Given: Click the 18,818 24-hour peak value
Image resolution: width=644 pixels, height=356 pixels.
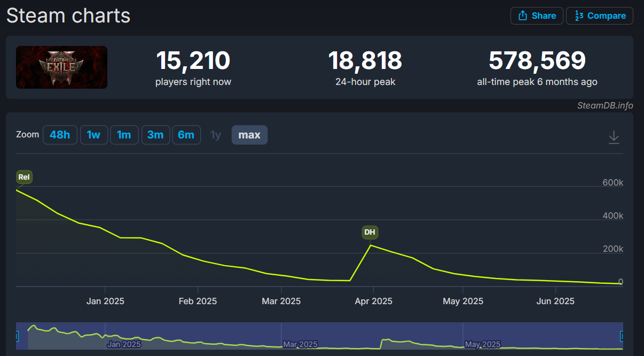Looking at the screenshot, I should 365,60.
